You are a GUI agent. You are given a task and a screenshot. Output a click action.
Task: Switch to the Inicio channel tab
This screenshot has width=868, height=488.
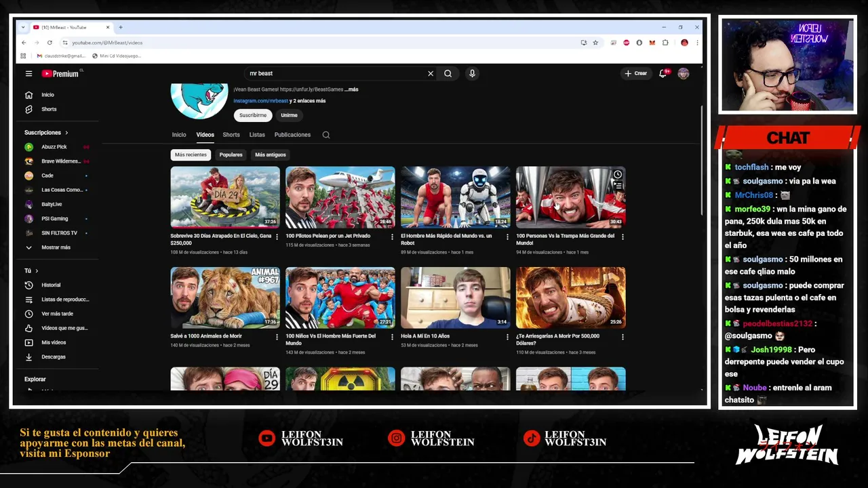(x=179, y=135)
